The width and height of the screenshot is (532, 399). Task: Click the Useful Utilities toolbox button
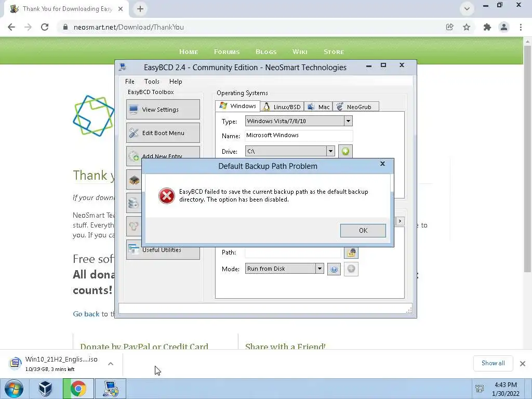pos(163,250)
